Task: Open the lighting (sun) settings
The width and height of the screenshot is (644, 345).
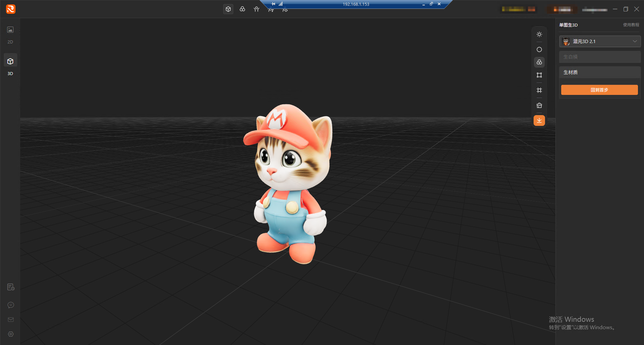Action: [x=539, y=34]
